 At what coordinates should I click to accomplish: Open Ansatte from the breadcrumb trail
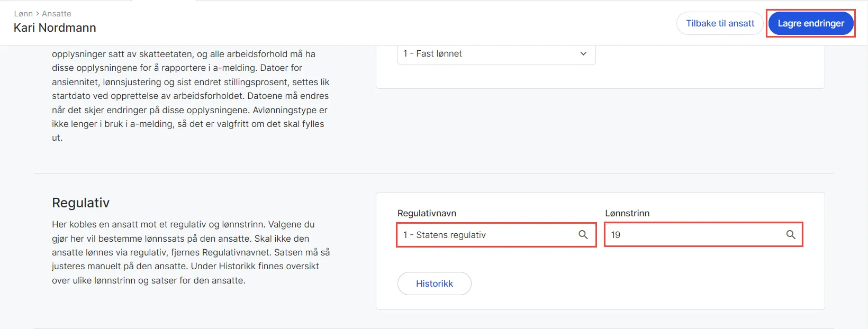coord(56,13)
